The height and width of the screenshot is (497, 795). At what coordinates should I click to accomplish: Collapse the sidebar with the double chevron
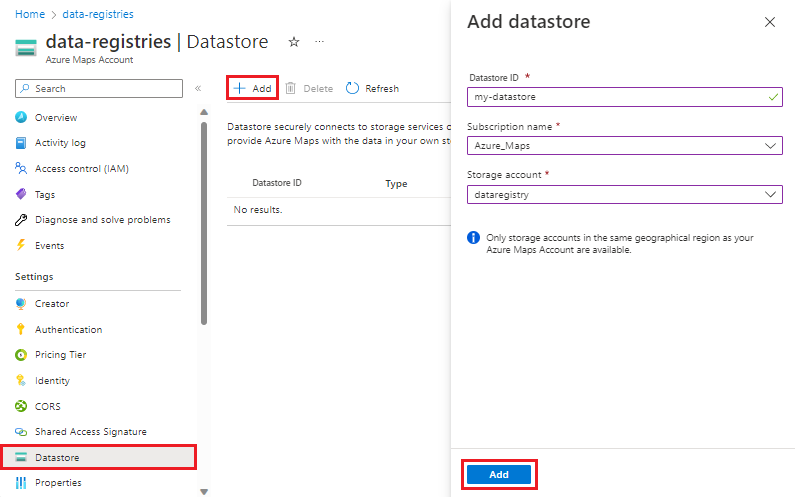[x=198, y=88]
